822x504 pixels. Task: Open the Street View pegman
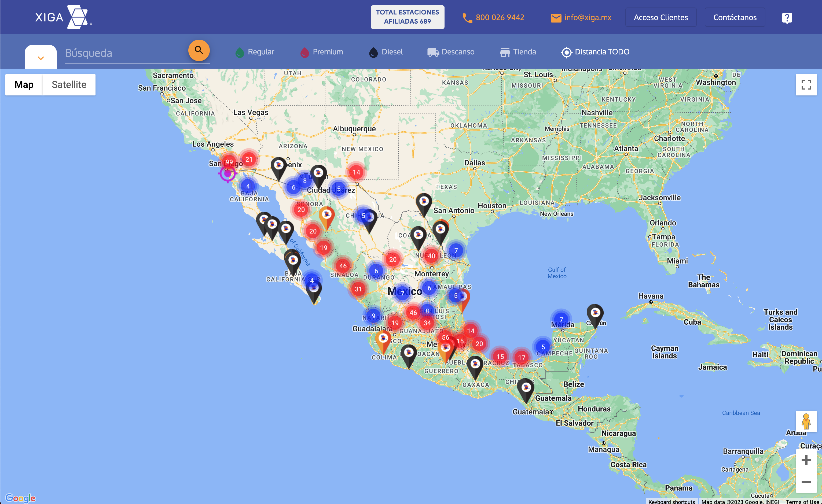[806, 421]
